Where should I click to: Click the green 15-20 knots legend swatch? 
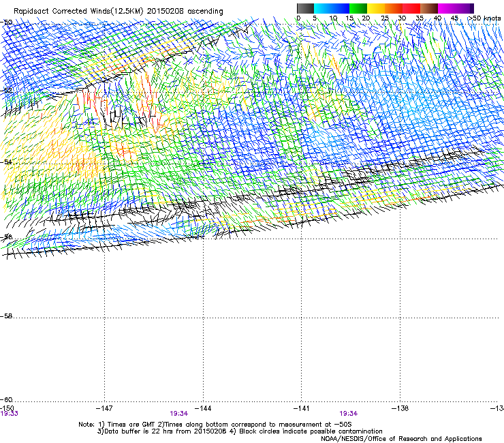click(358, 8)
